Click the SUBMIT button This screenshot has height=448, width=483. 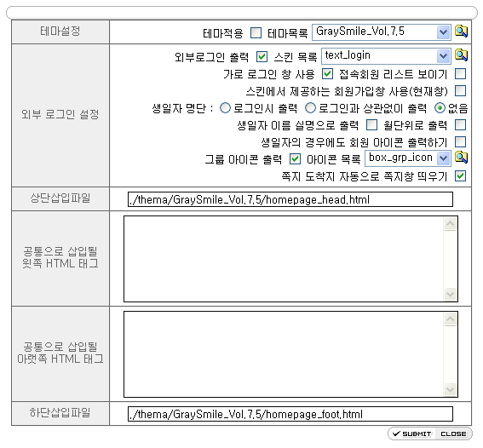pyautogui.click(x=411, y=434)
